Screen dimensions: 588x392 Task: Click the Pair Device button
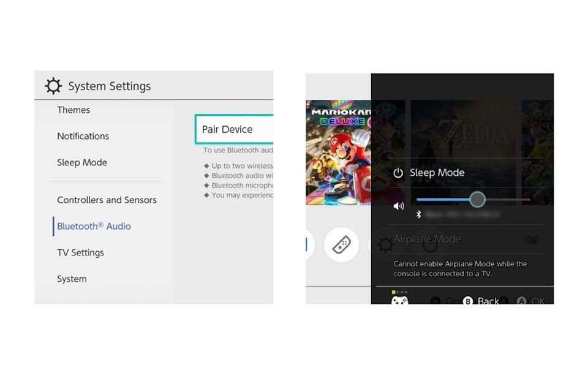click(235, 129)
